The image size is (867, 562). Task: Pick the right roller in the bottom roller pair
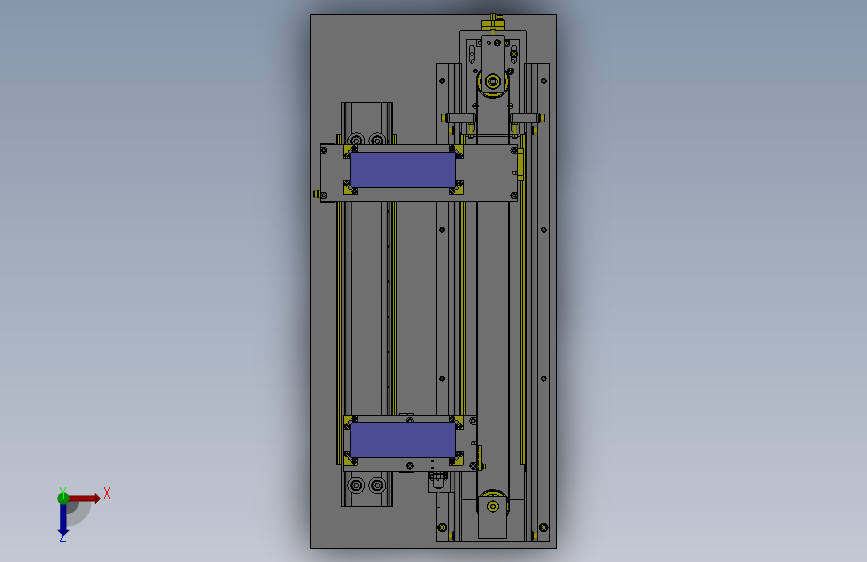pos(377,486)
